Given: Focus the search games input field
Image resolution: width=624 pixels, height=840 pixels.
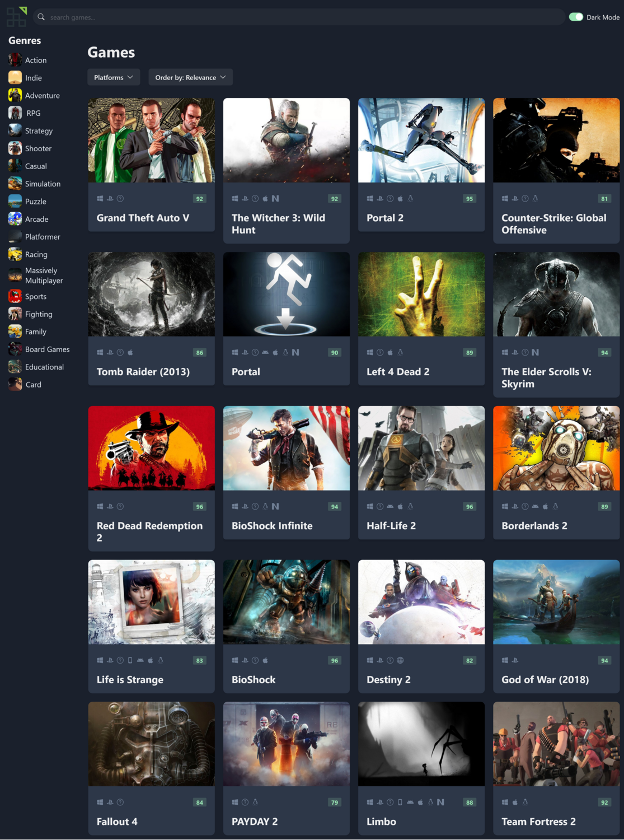Looking at the screenshot, I should [x=302, y=17].
